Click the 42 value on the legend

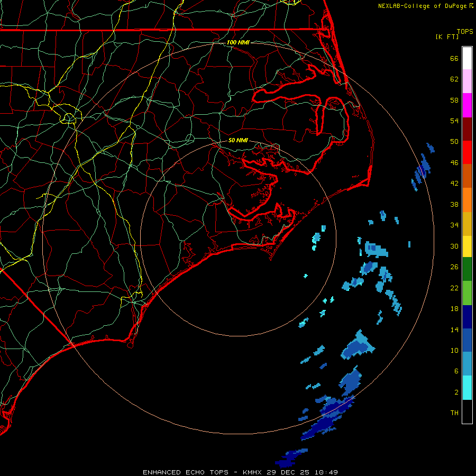[454, 183]
